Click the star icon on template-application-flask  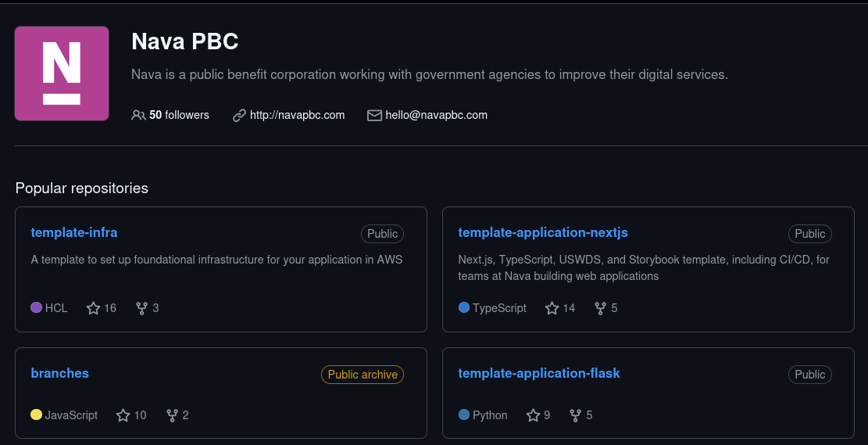(x=533, y=415)
